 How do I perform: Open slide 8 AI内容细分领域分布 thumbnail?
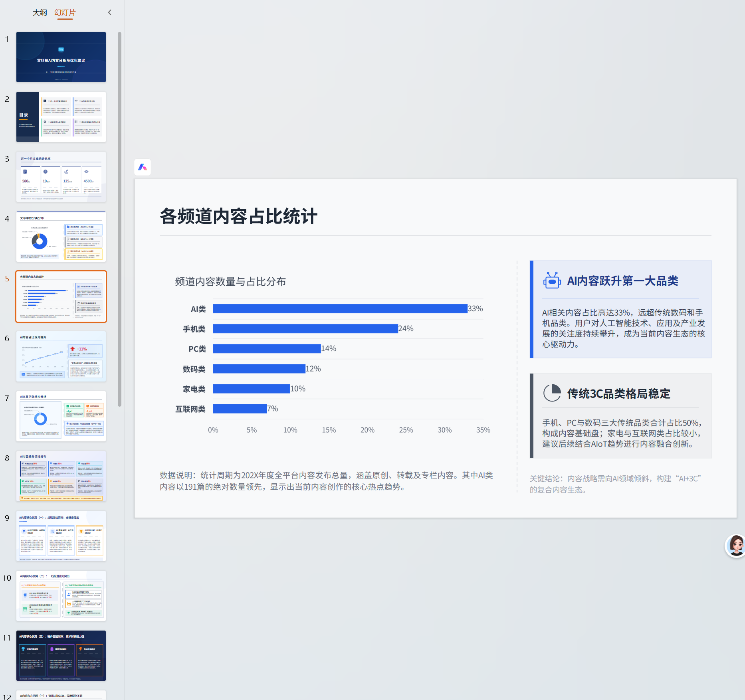61,476
